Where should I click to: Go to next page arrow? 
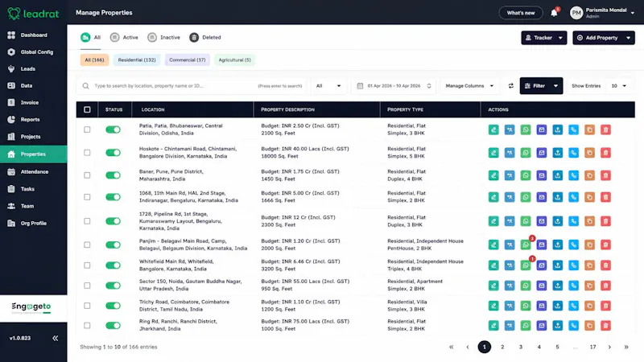coord(609,347)
